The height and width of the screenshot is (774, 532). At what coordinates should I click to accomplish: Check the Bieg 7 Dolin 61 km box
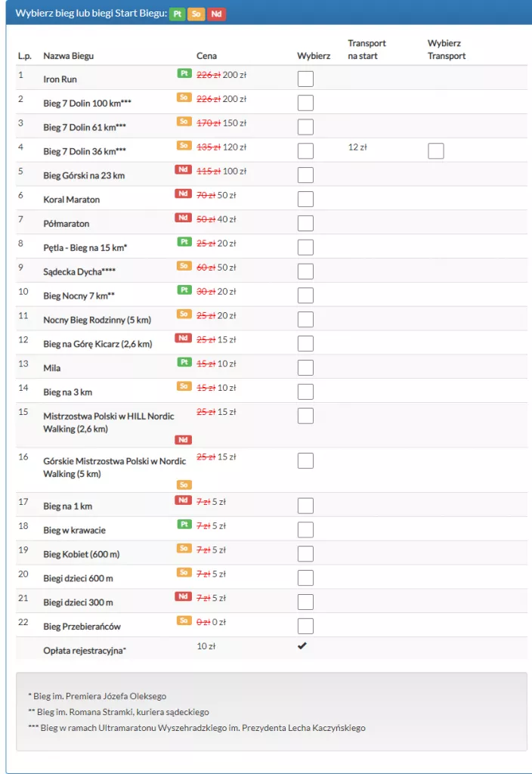[305, 127]
